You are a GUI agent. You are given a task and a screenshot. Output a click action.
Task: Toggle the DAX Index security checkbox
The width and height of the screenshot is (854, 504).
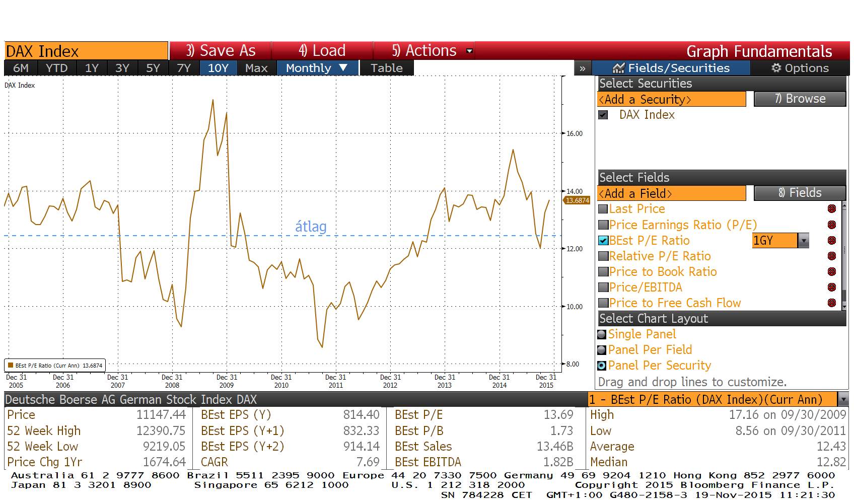[603, 115]
